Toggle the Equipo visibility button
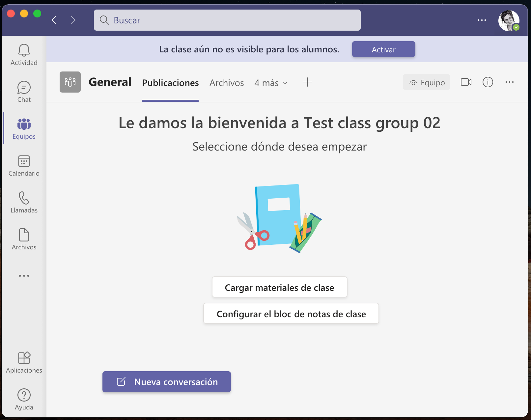 426,82
